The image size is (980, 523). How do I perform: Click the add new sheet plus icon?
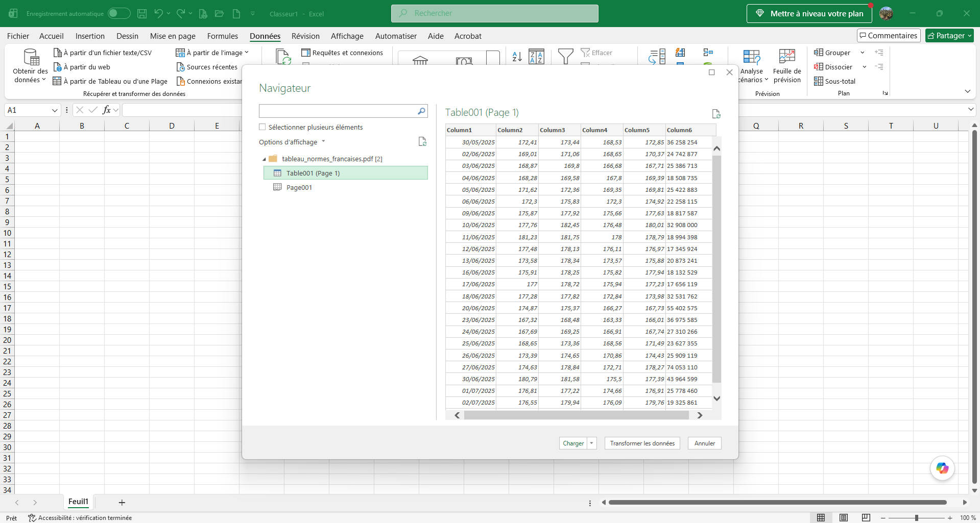122,503
